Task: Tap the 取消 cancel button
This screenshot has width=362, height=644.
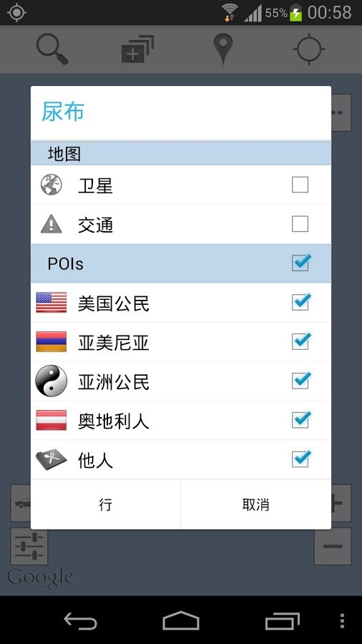Action: [255, 504]
